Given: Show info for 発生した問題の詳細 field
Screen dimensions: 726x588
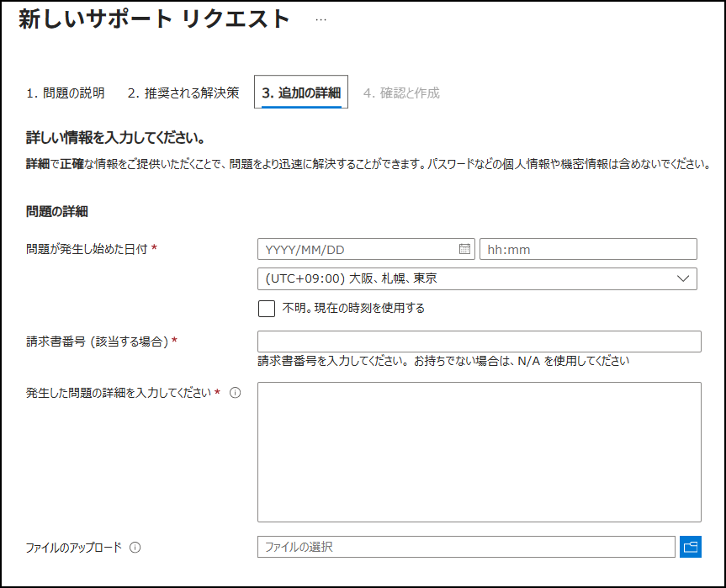Looking at the screenshot, I should [236, 393].
